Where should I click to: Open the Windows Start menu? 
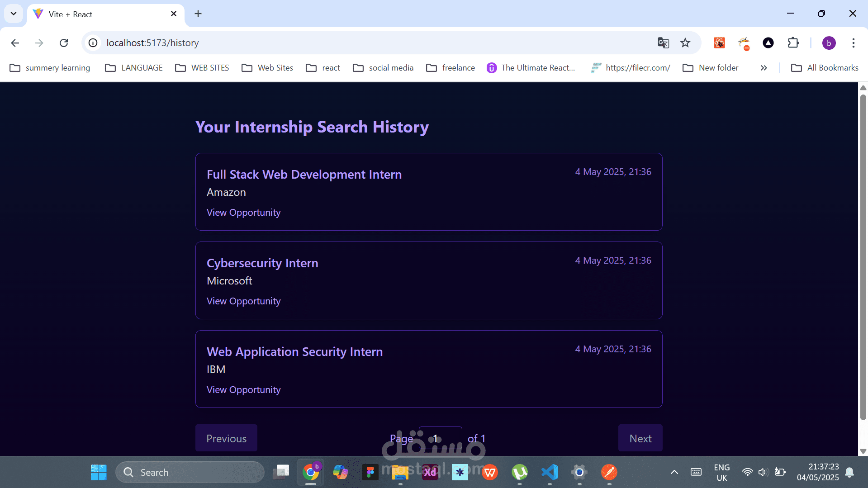pyautogui.click(x=99, y=472)
